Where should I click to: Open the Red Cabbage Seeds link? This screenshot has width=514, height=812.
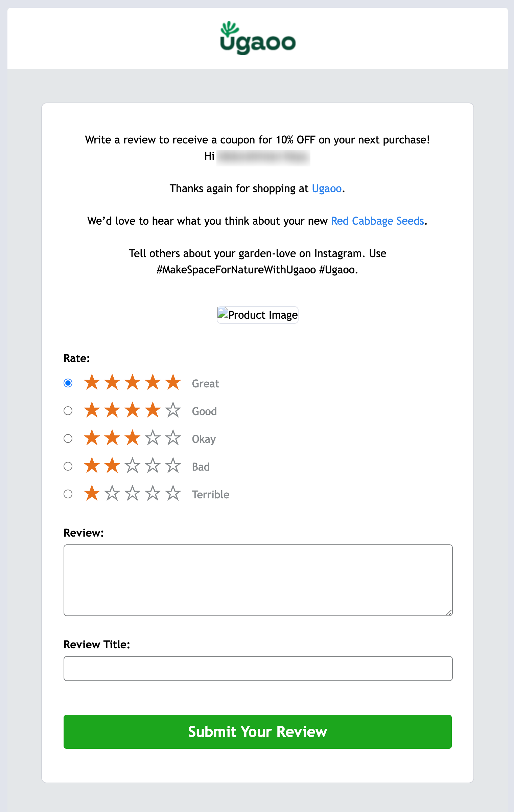pyautogui.click(x=377, y=221)
